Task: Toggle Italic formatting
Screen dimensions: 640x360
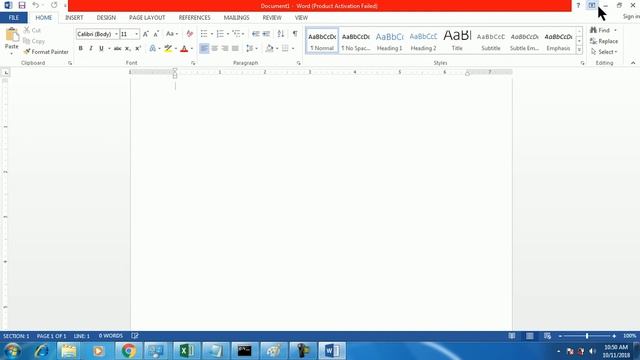Action: 91,49
